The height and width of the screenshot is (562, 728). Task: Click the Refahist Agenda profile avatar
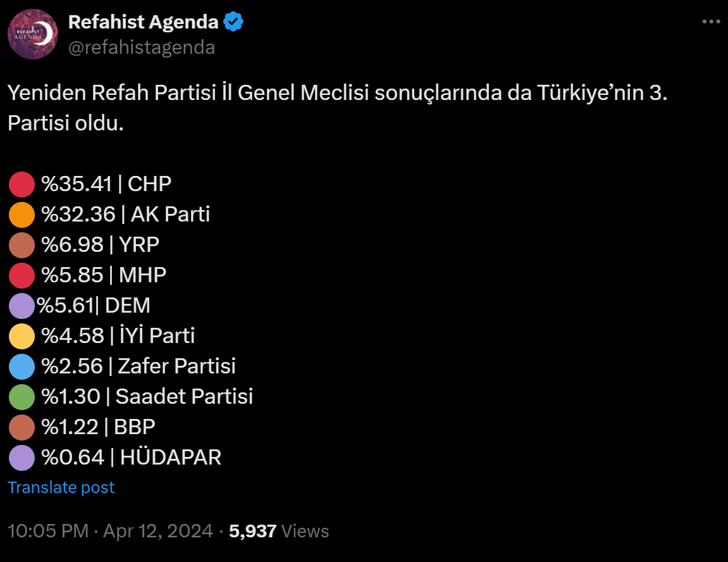click(x=33, y=34)
